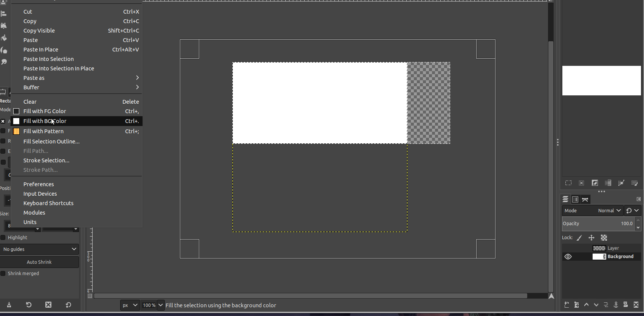Tick the Shrink merged checkbox
The height and width of the screenshot is (316, 644).
[x=3, y=274]
